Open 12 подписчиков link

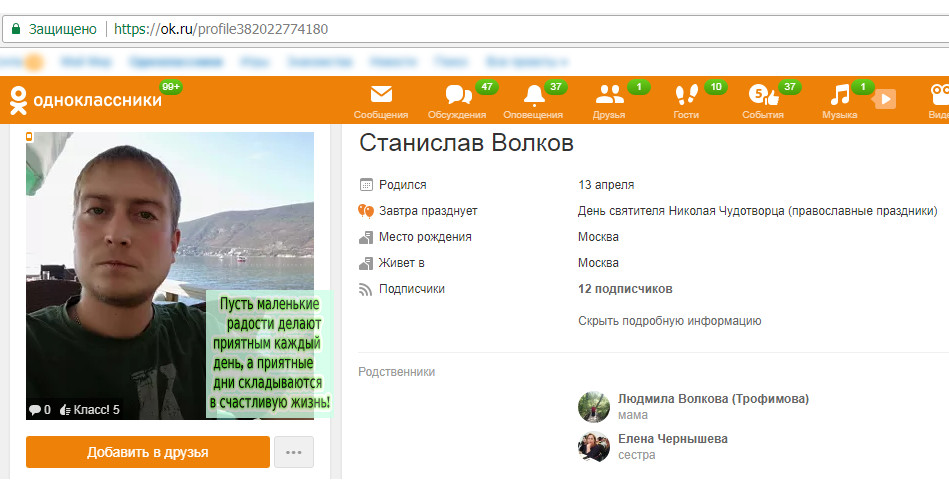625,289
